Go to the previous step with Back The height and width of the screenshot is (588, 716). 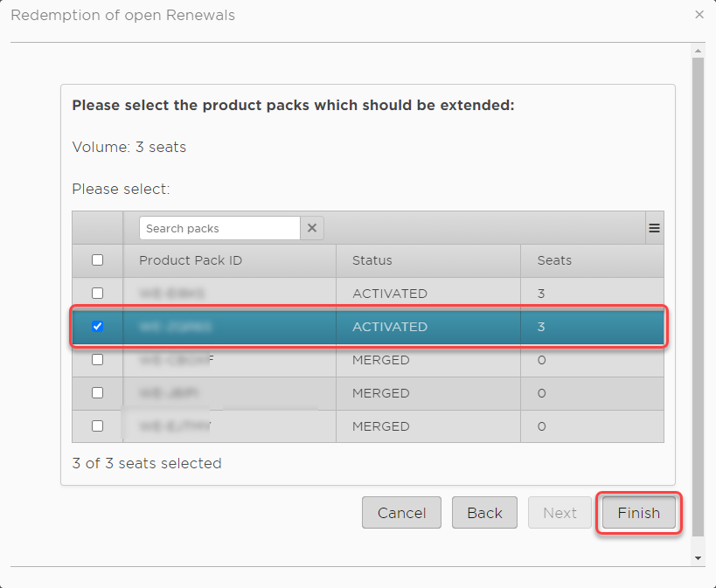pyautogui.click(x=484, y=513)
